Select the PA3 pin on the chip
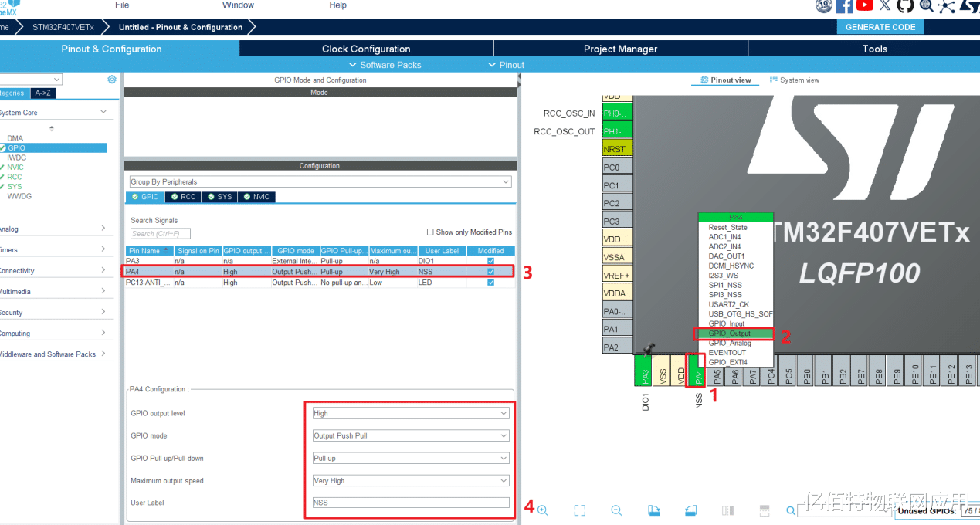This screenshot has height=525, width=980. (x=645, y=371)
